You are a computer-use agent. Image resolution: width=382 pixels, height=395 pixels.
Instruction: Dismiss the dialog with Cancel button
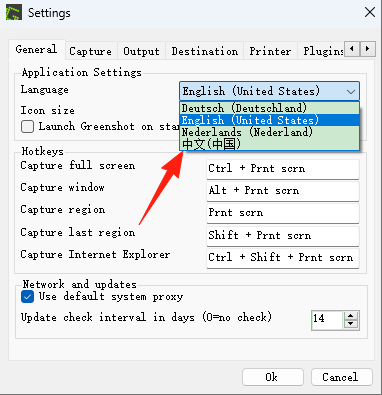pos(341,377)
